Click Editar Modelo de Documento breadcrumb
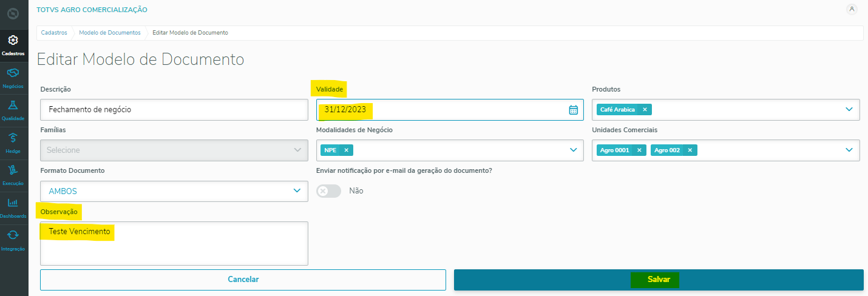The height and width of the screenshot is (296, 868). [190, 33]
